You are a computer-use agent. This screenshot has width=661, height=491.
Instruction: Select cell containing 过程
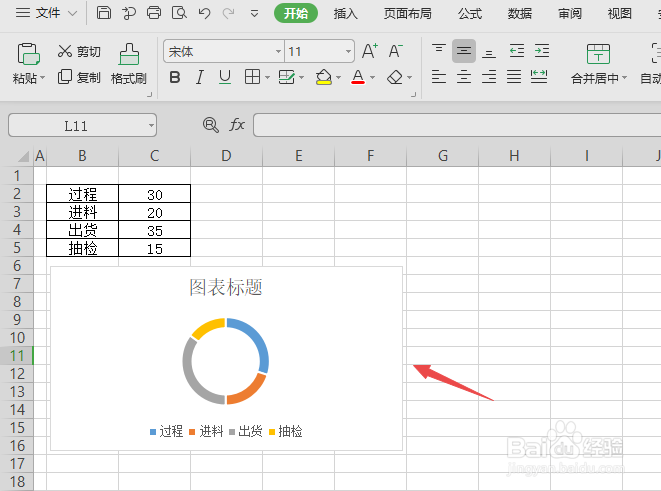(83, 194)
